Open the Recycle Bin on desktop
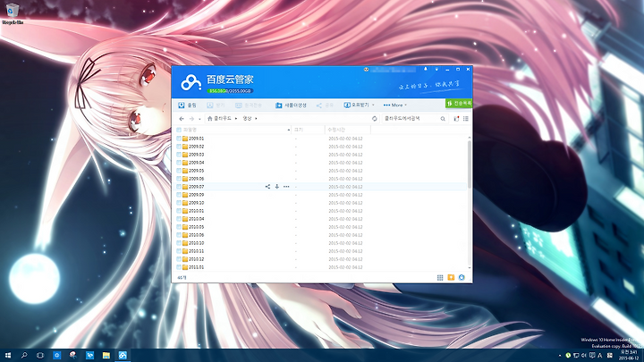644x362 pixels. coord(13,13)
